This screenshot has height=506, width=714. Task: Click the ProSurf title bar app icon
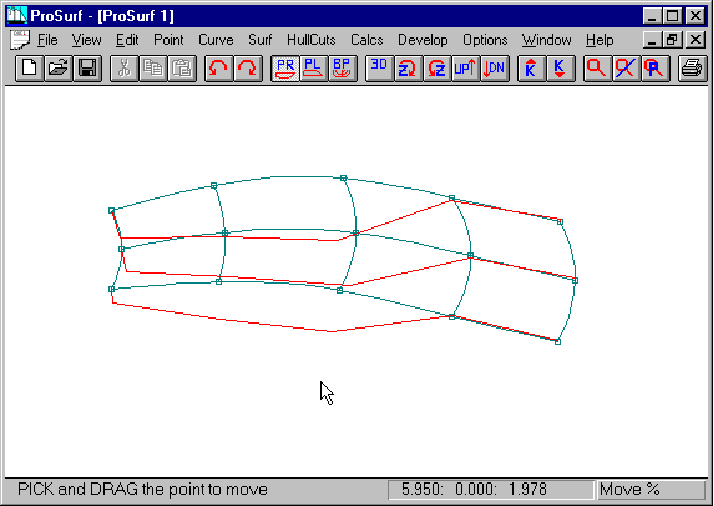[16, 15]
